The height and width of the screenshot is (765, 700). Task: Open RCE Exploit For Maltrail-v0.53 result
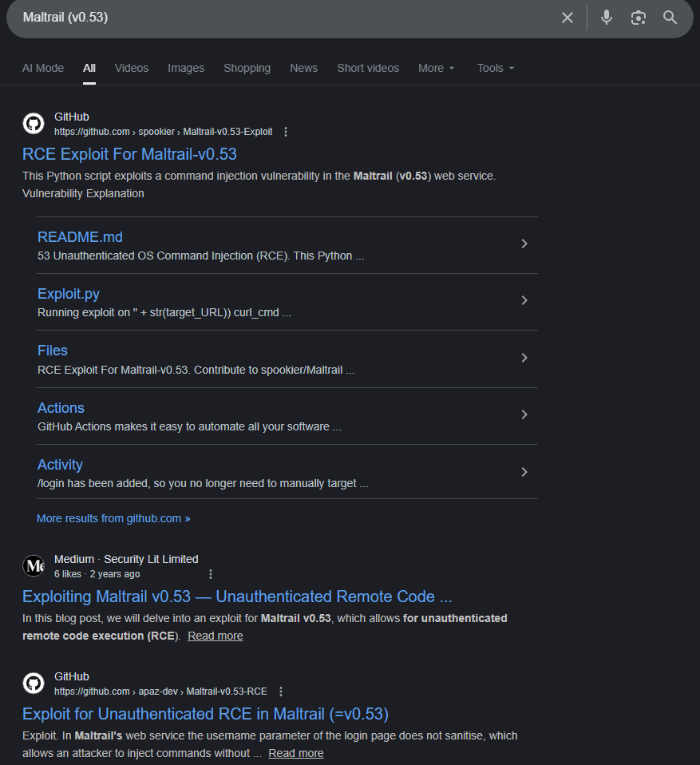click(129, 153)
